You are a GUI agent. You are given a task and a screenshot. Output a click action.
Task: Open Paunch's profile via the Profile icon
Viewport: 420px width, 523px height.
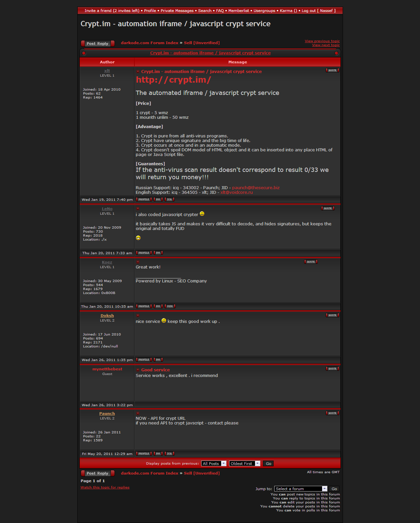click(x=144, y=454)
